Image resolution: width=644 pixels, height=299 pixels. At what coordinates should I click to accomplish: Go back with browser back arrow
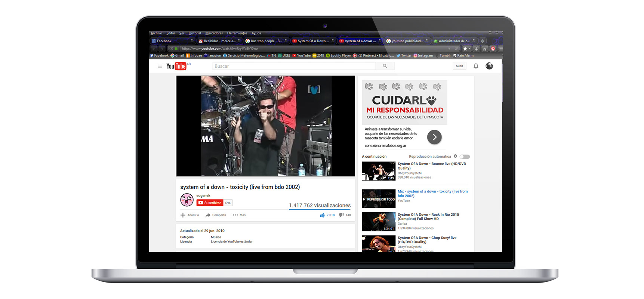(154, 49)
